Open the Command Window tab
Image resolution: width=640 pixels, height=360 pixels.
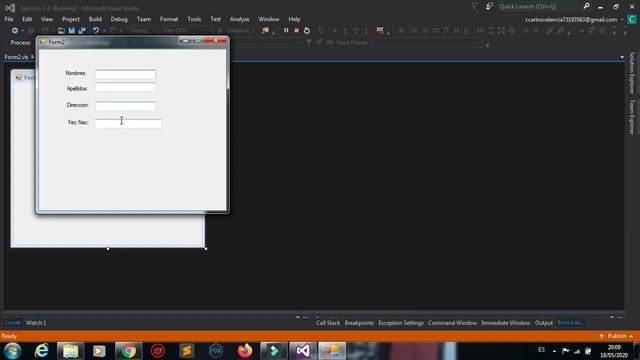click(452, 323)
